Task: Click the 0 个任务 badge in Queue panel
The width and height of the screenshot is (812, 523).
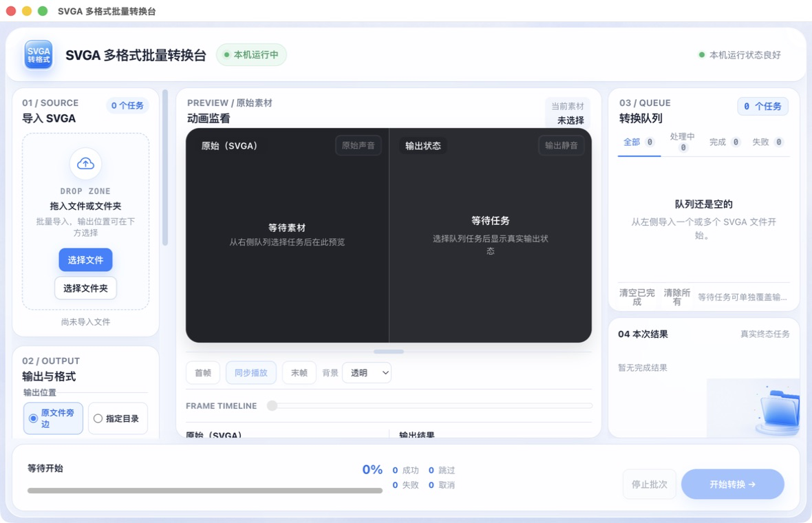Action: [763, 106]
